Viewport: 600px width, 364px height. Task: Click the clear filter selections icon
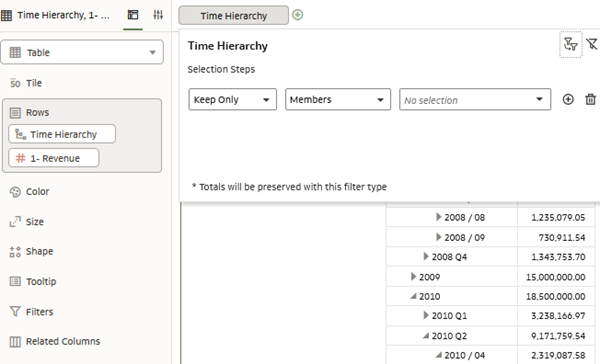592,44
